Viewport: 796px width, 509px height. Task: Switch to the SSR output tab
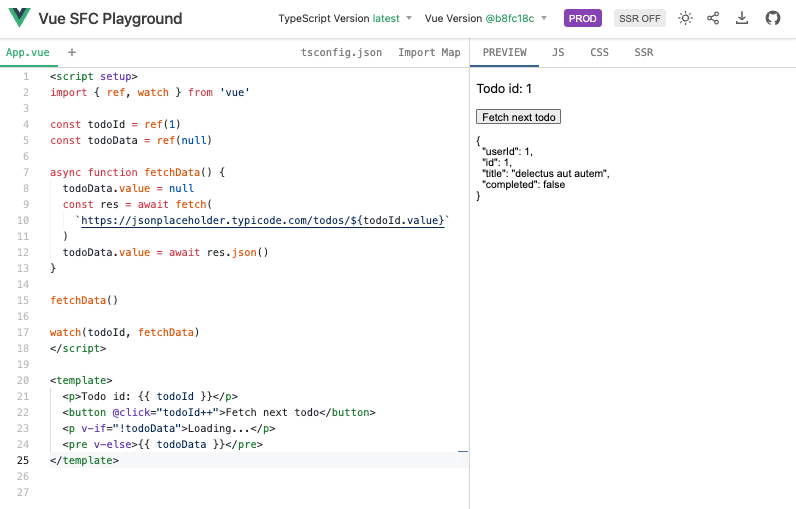pyautogui.click(x=643, y=52)
